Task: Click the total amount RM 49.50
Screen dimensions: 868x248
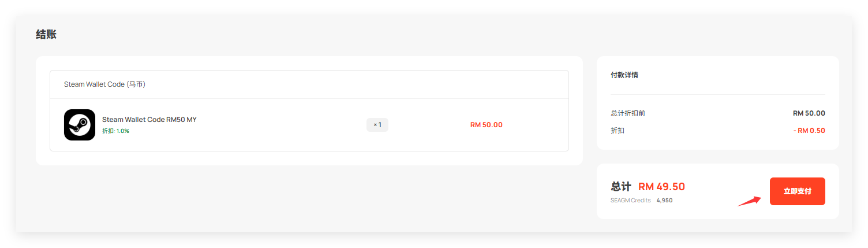Action: [661, 187]
